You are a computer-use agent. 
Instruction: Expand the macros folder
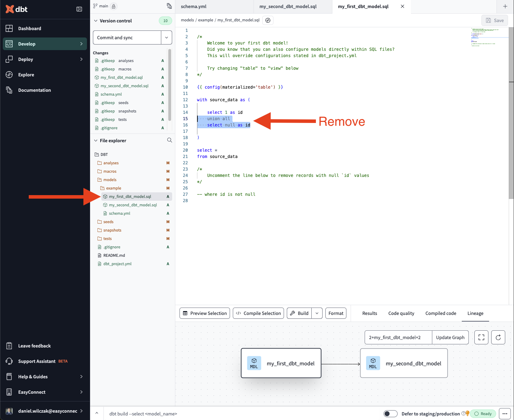coord(107,171)
